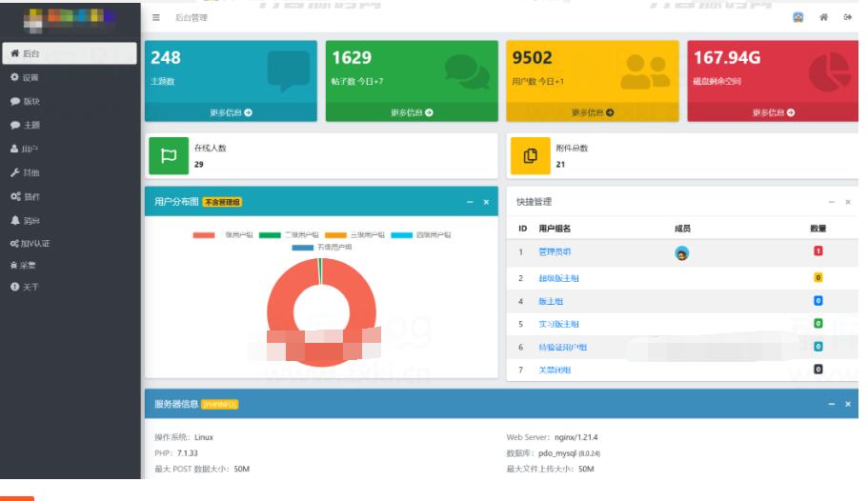
Task: Open the plugins item with gears icon
Action: (x=70, y=196)
